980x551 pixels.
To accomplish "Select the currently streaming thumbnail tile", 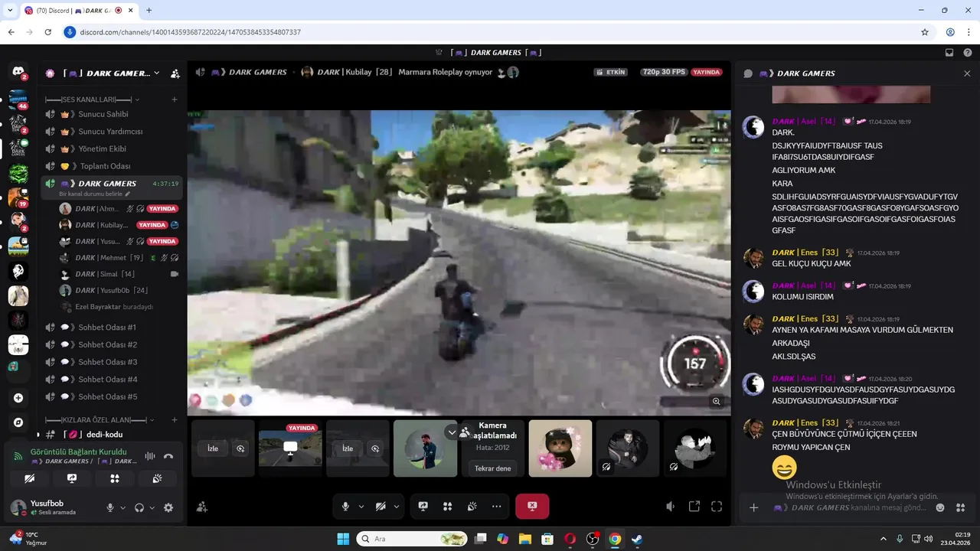I will (x=290, y=448).
